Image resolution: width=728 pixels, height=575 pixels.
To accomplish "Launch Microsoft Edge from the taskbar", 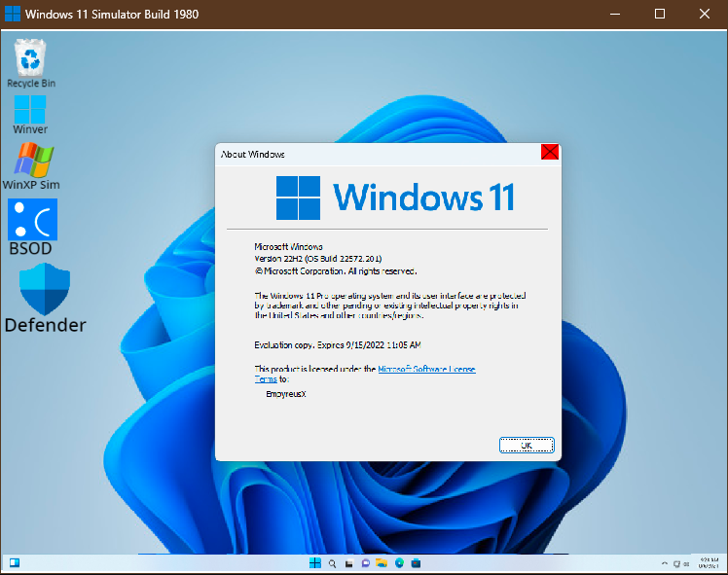I will tap(399, 563).
